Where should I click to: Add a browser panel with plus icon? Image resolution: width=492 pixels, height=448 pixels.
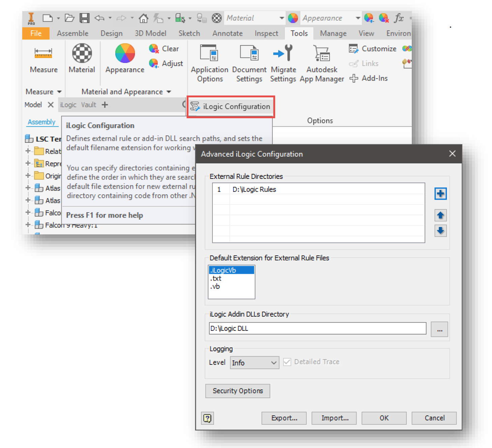(105, 105)
